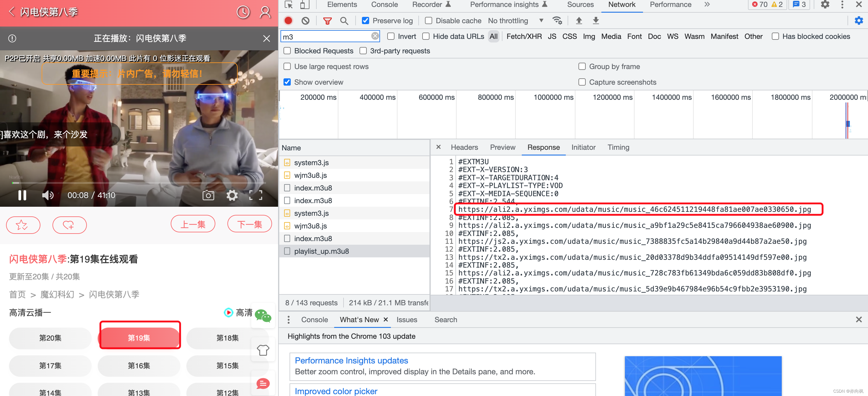Mute the video player audio
The height and width of the screenshot is (396, 868).
pyautogui.click(x=48, y=194)
